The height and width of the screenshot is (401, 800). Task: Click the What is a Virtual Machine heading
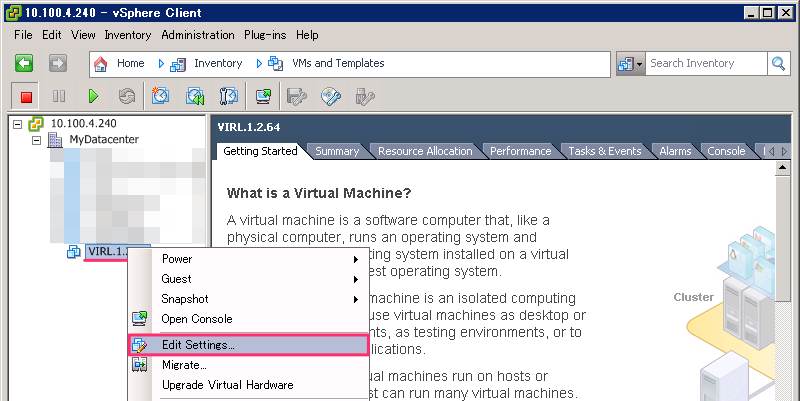(319, 193)
